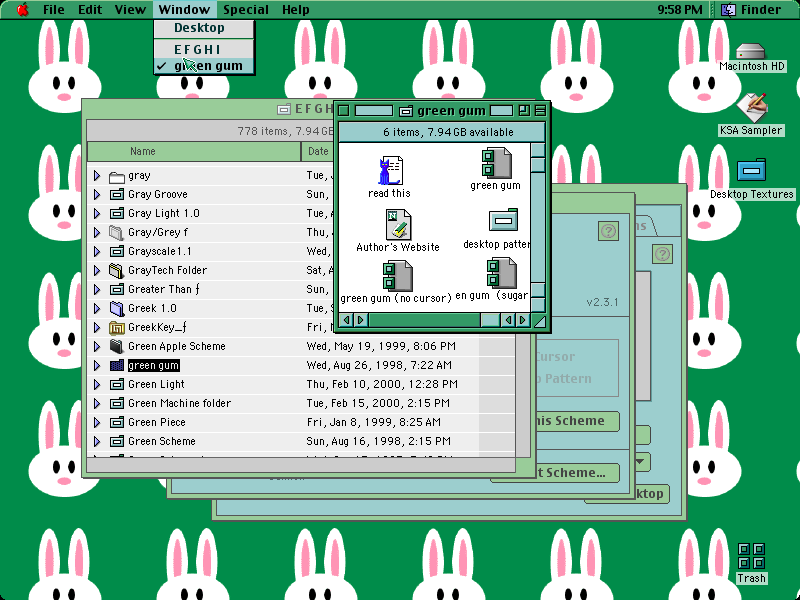
Task: Expand the Green Apple Scheme disclosure triangle
Action: [97, 346]
